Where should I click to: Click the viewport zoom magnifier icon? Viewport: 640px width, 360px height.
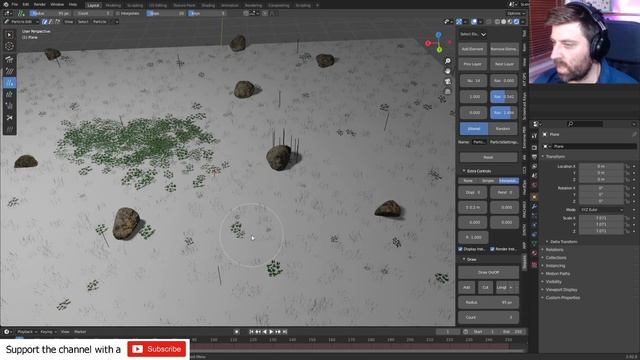(x=448, y=61)
